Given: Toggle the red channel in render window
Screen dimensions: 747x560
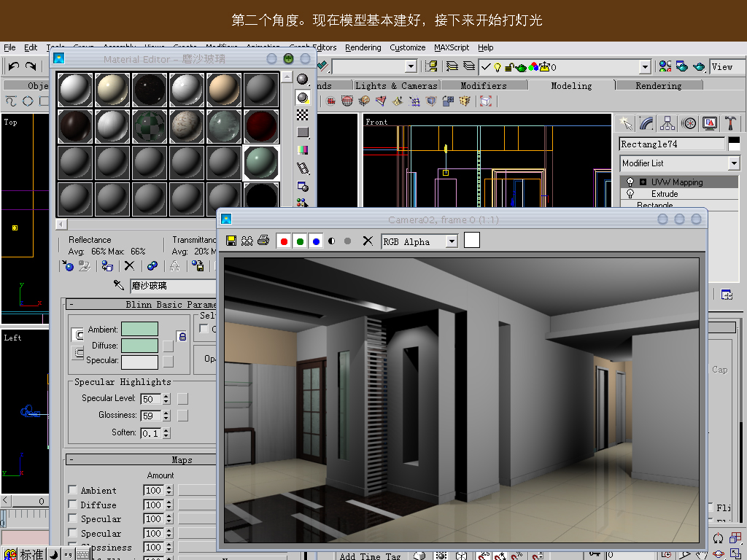Looking at the screenshot, I should pyautogui.click(x=284, y=241).
